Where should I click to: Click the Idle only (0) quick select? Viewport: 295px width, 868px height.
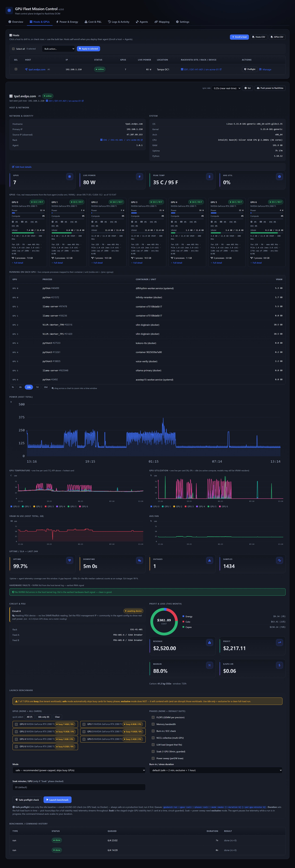click(x=43, y=717)
